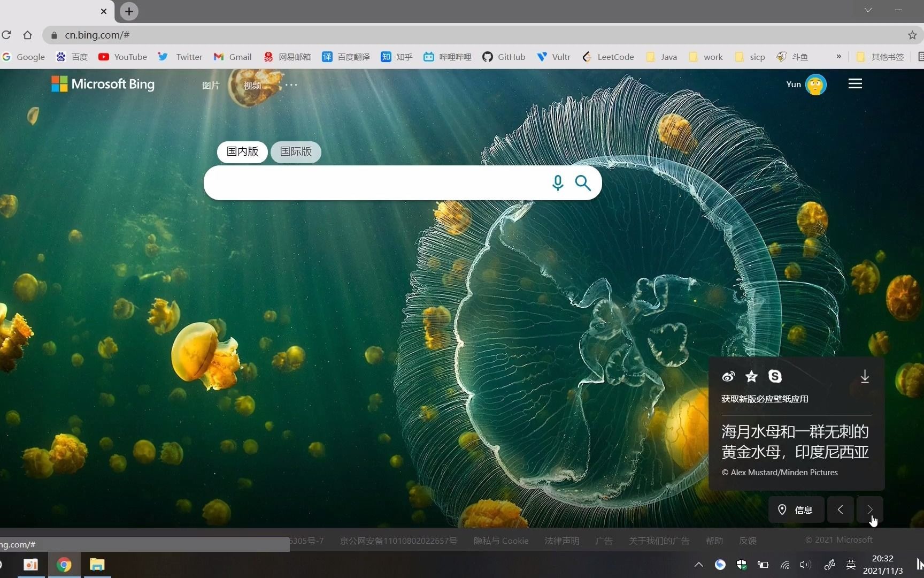Open 关于我们的广告 footer link
924x578 pixels.
coord(659,541)
